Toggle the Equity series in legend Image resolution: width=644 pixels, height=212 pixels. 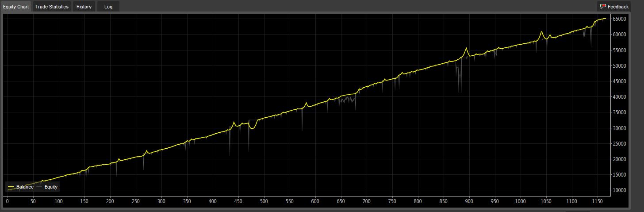coord(47,187)
